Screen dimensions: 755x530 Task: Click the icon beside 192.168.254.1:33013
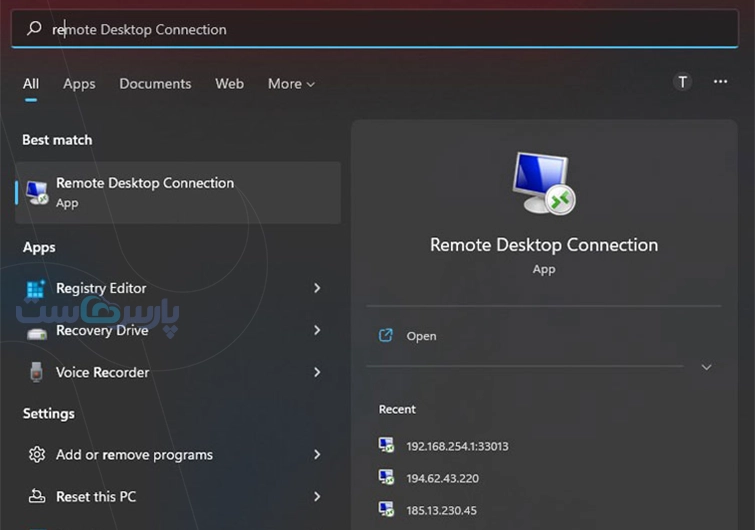[x=386, y=445]
